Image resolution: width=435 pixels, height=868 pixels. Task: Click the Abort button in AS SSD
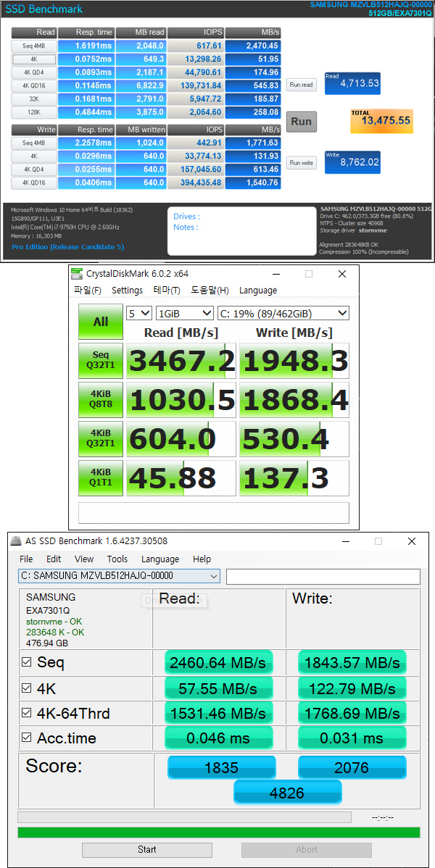coord(307,849)
